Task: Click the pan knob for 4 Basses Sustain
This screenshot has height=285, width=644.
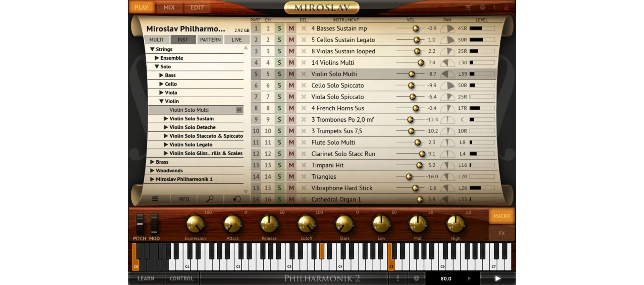Action: click(x=447, y=29)
